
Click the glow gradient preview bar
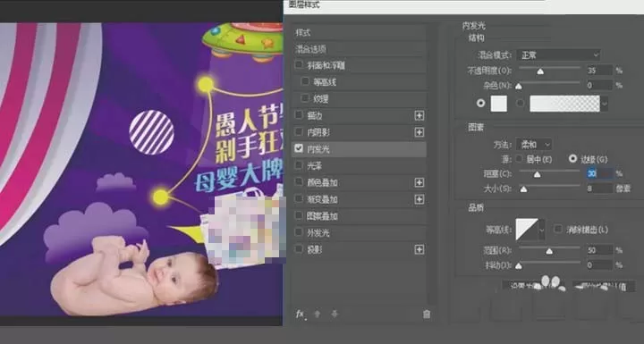[x=564, y=104]
